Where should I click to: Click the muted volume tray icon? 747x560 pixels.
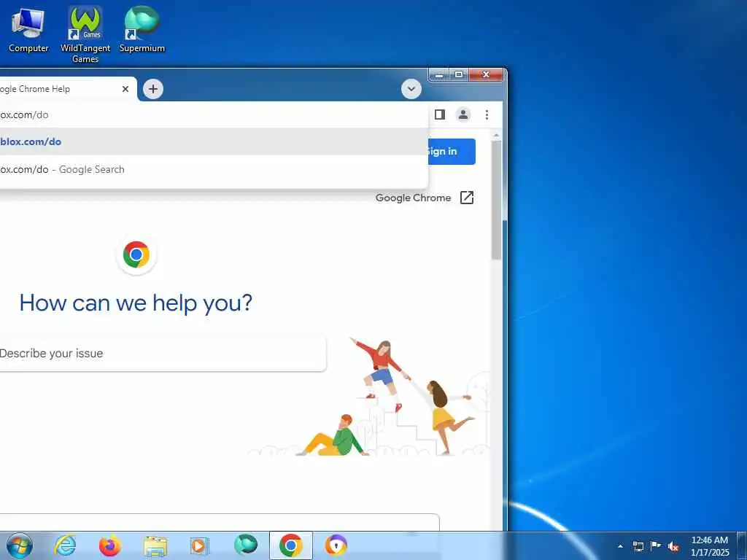pyautogui.click(x=673, y=547)
